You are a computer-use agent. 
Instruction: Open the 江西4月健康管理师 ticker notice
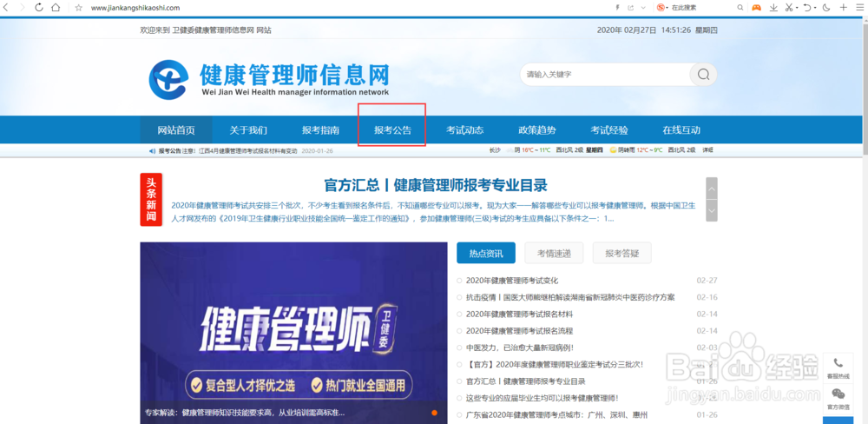[x=247, y=151]
